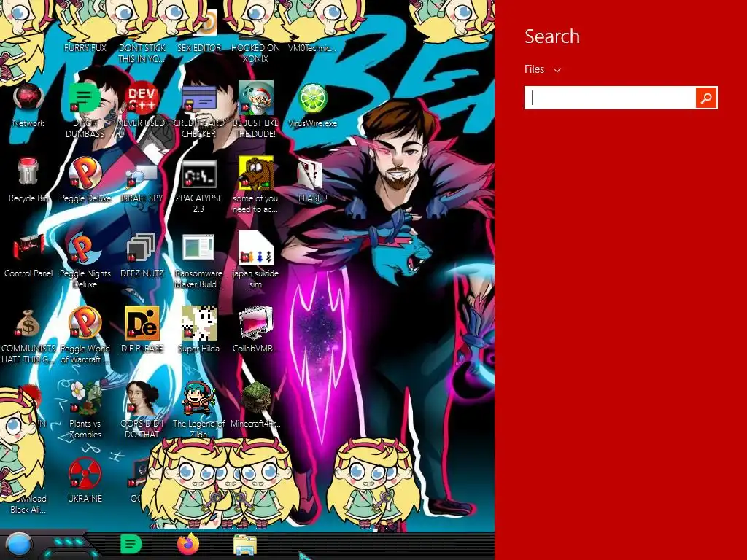The height and width of the screenshot is (560, 747).
Task: Open the green chat app on taskbar
Action: (131, 544)
